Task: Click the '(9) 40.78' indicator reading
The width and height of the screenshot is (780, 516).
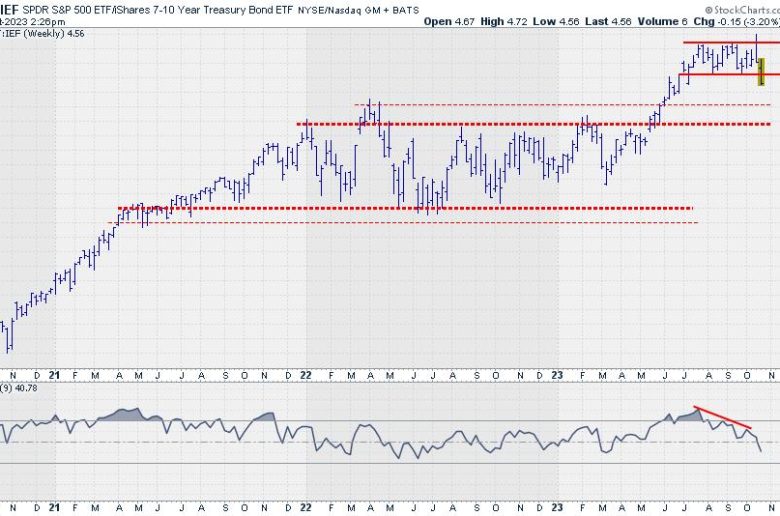Action: coord(19,388)
